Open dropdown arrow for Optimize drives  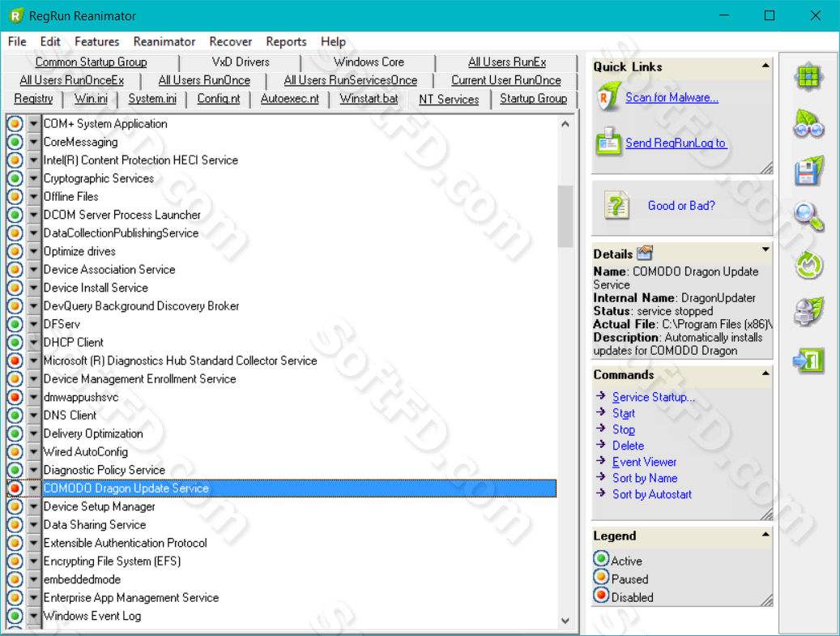34,251
